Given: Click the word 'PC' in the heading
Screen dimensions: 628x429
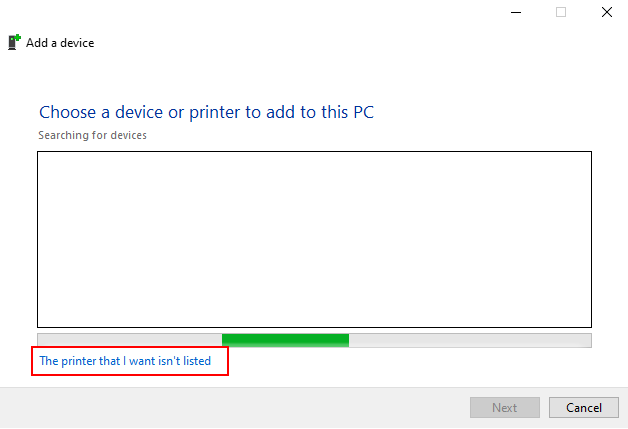Looking at the screenshot, I should pyautogui.click(x=363, y=112).
